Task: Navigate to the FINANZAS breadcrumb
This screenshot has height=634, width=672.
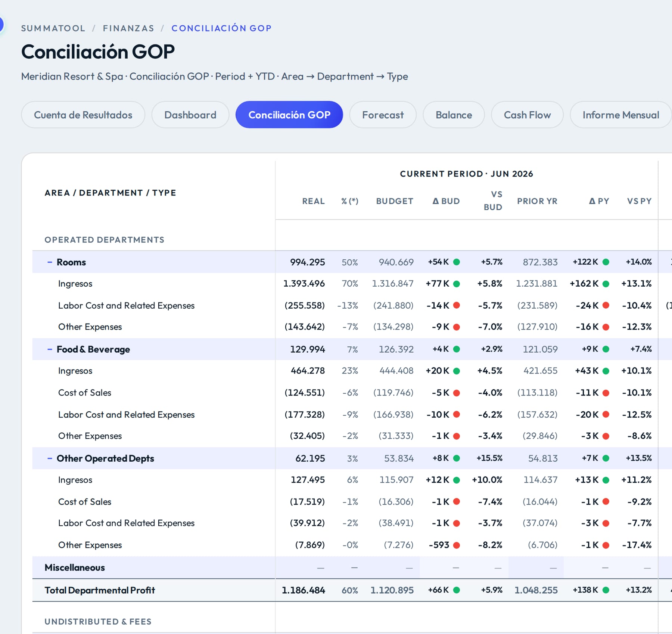Action: click(128, 28)
